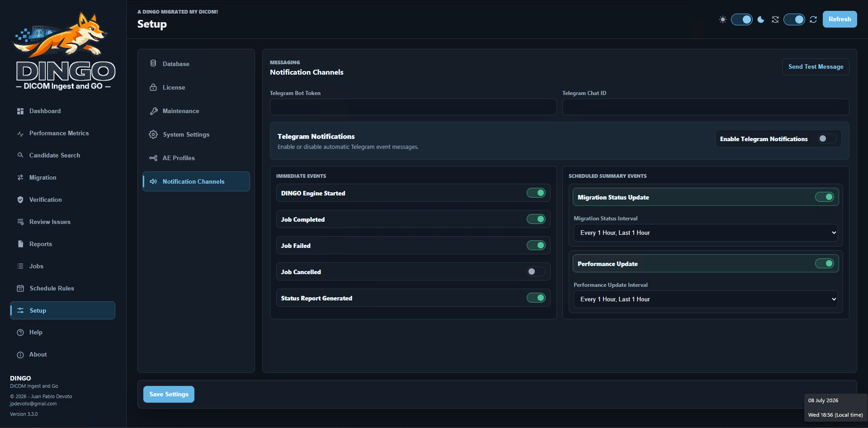Toggle Migration Status Update switch
The height and width of the screenshot is (428, 868).
pos(825,197)
